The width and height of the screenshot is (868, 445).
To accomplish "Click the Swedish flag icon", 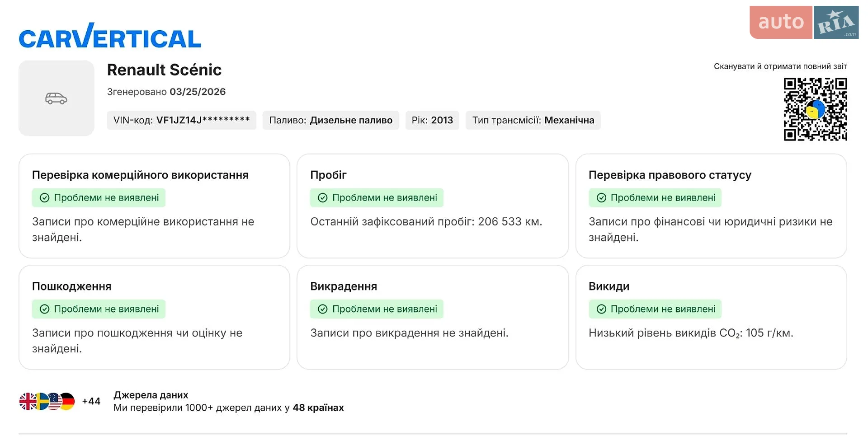I will point(42,401).
